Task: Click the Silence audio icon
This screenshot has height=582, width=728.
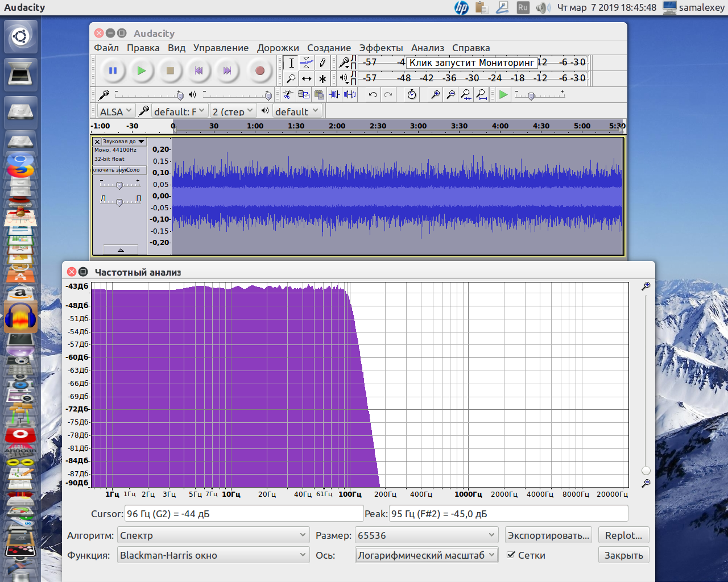Action: [x=350, y=94]
